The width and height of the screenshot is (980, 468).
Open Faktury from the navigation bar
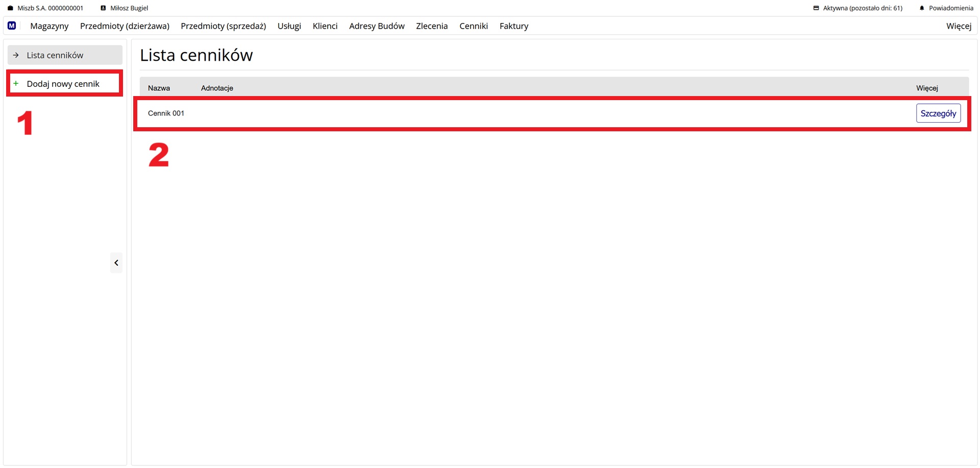tap(513, 26)
